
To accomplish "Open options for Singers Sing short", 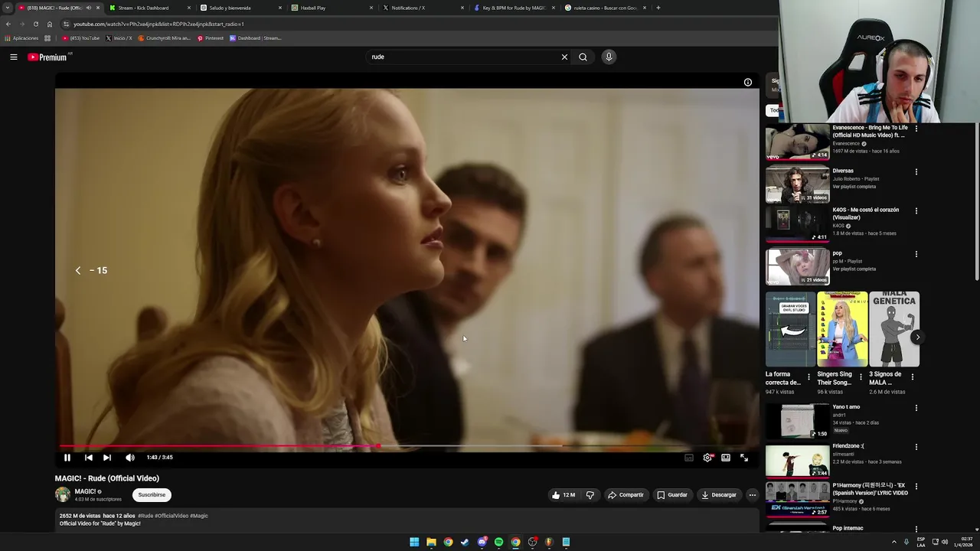I will 861,377.
